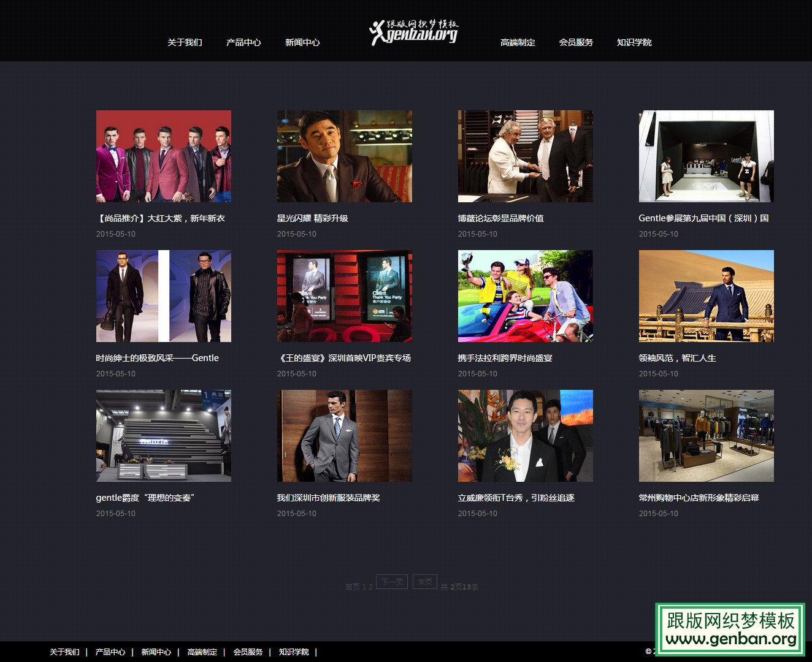812x662 pixels.
Task: Open the 关于我们 menu in top navigation
Action: point(185,42)
